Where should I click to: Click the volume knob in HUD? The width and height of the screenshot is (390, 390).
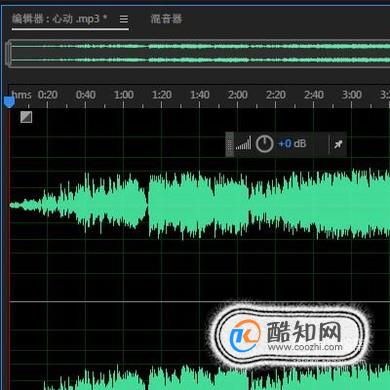[x=264, y=144]
